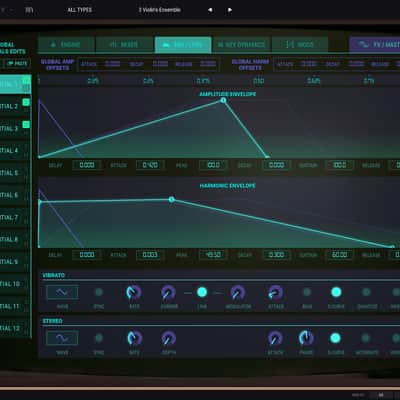Click the Stereo Phase knob
This screenshot has height=400, width=400.
[x=306, y=338]
